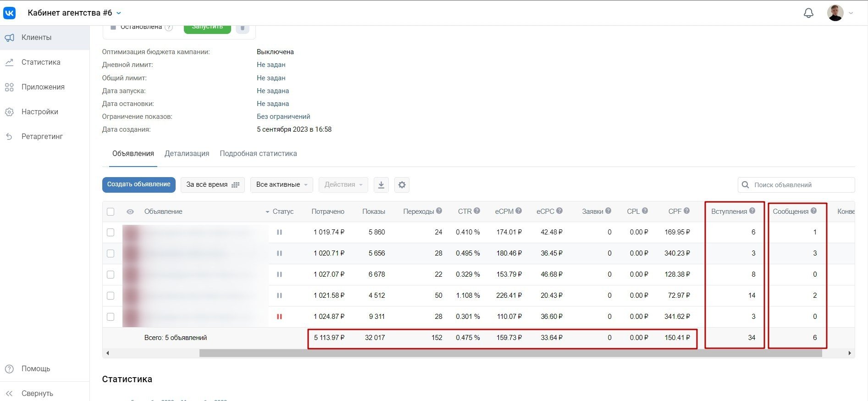Image resolution: width=868 pixels, height=401 pixels.
Task: Click the VK logo icon
Action: click(x=10, y=13)
